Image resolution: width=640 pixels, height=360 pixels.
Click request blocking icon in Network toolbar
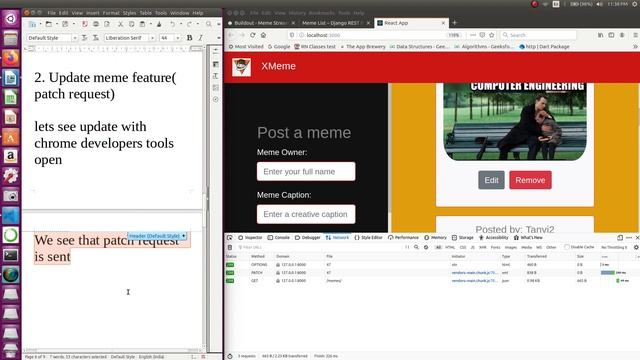(426, 247)
